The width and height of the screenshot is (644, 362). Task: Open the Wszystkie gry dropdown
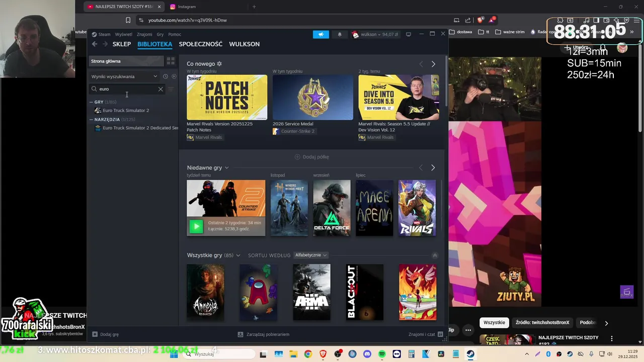pos(238,255)
